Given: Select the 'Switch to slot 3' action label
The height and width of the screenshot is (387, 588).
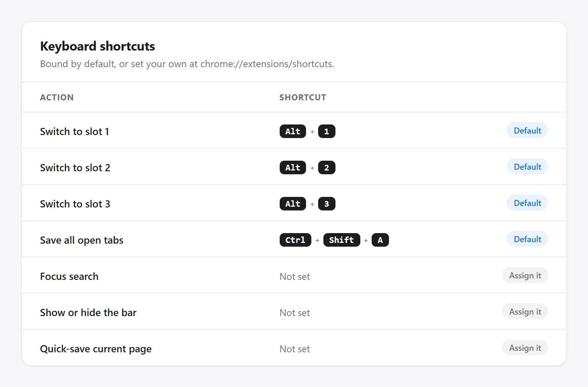Looking at the screenshot, I should [75, 204].
